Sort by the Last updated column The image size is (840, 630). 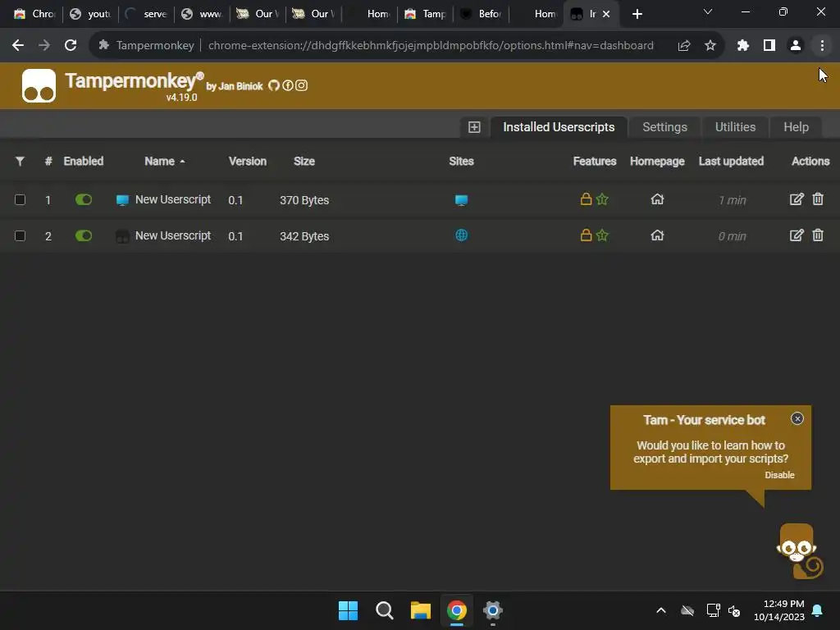tap(731, 162)
